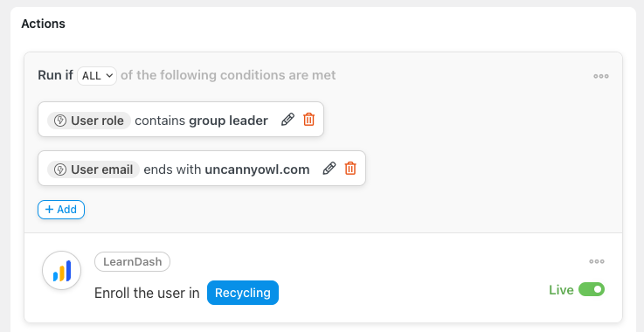Click the lightning token icon beside User email
Image resolution: width=644 pixels, height=332 pixels.
pyautogui.click(x=60, y=169)
